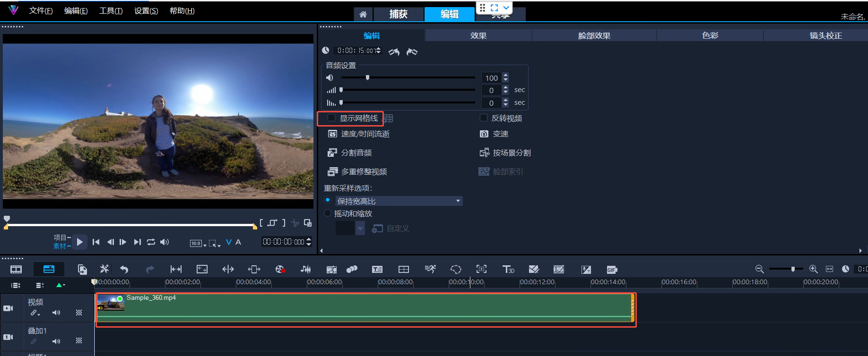Open the 设置 menu

(146, 11)
